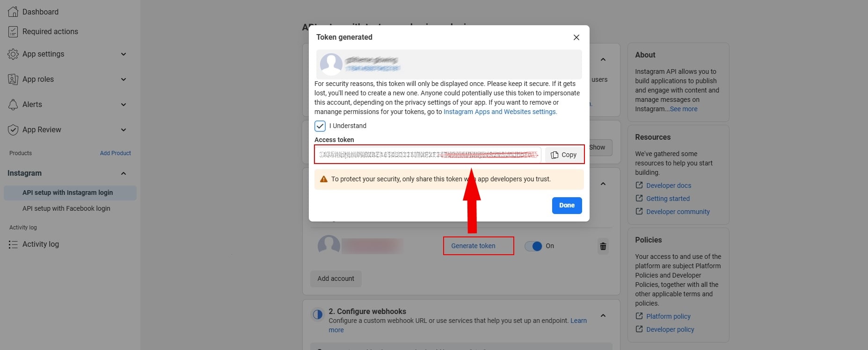The width and height of the screenshot is (868, 350).
Task: Click the App roles badge icon
Action: coord(13,79)
